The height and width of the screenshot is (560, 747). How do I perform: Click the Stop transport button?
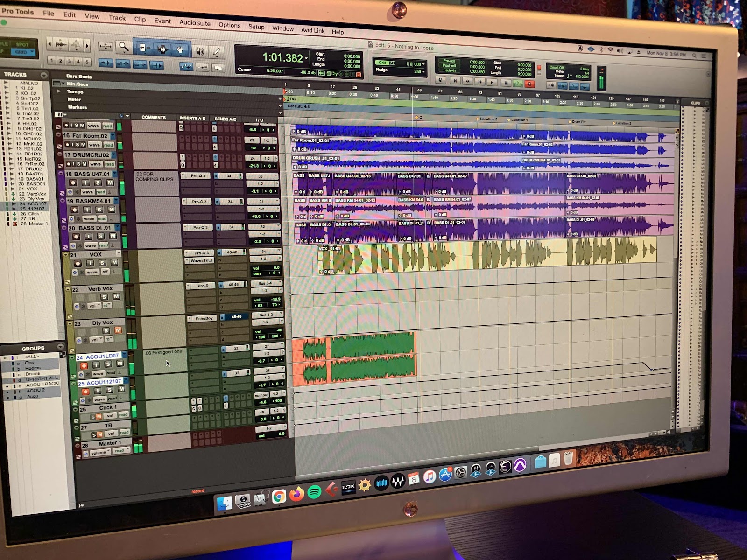[x=505, y=83]
